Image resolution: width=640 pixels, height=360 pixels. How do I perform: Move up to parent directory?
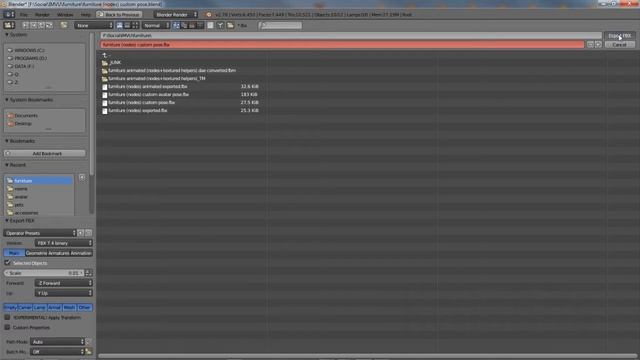tap(41, 25)
